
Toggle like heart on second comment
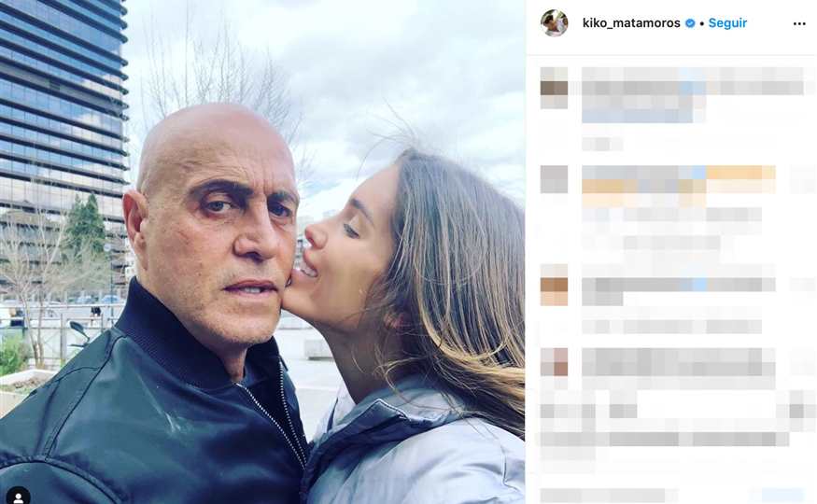(802, 180)
